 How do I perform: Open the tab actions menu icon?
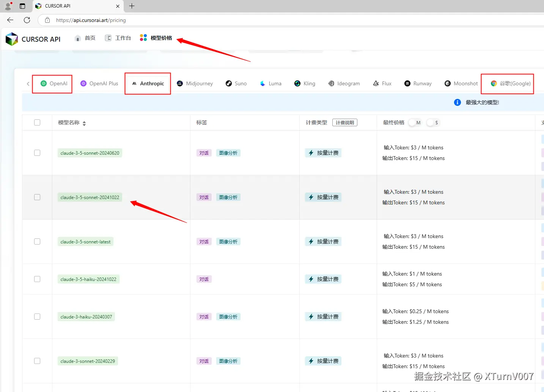pos(22,6)
